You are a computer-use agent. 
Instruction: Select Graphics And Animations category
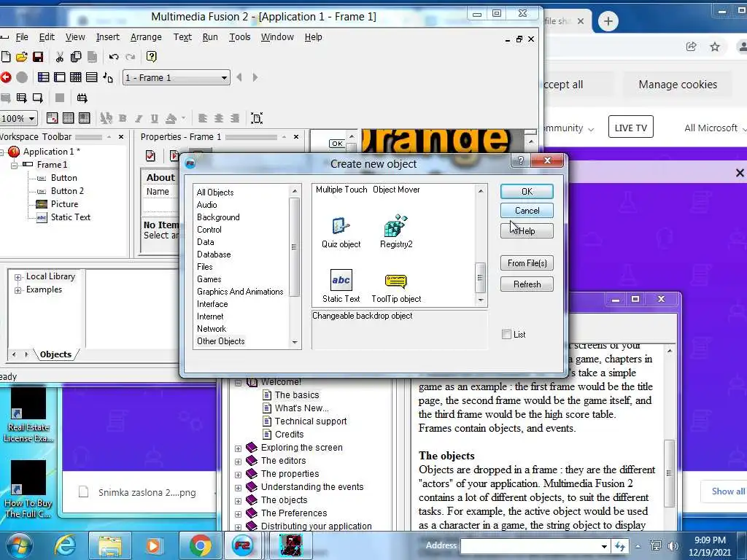[x=240, y=292]
